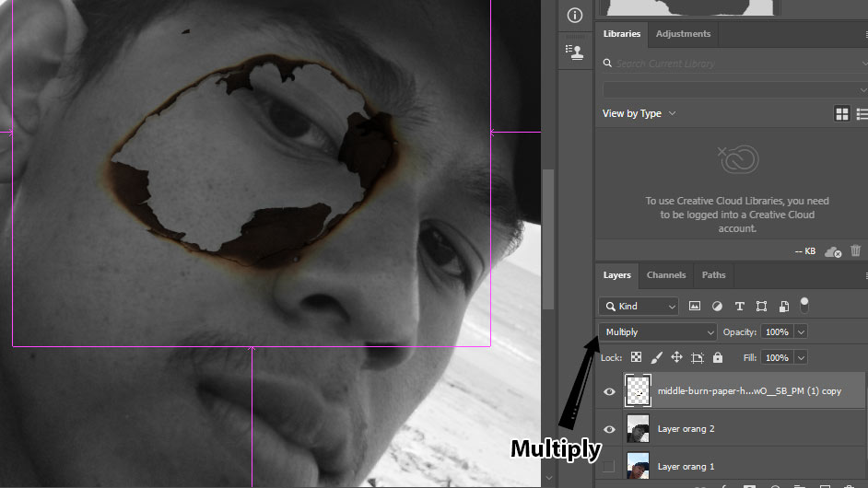The height and width of the screenshot is (488, 868).
Task: Lock all layer attributes
Action: 718,357
